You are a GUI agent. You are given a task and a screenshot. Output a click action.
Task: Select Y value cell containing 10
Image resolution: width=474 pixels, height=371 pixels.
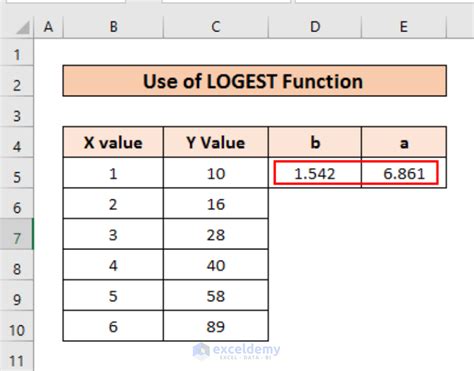(216, 173)
